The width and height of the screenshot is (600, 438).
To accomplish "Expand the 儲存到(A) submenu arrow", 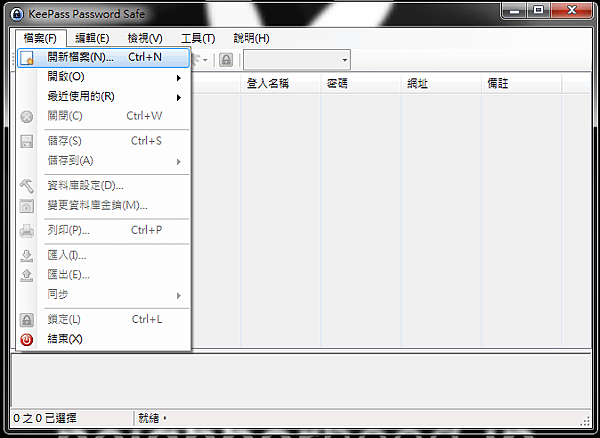I will point(179,161).
